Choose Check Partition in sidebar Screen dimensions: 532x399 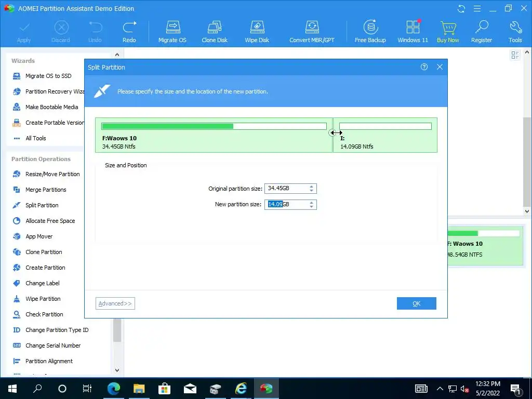(37, 314)
